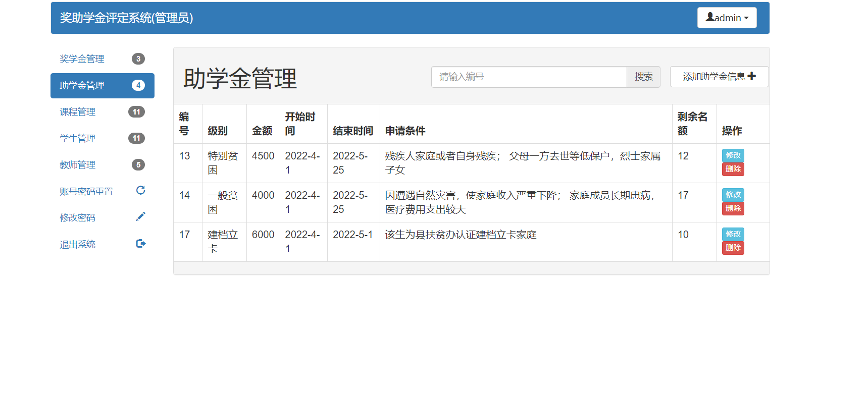Open 奖学金管理 in the sidebar

[x=103, y=59]
